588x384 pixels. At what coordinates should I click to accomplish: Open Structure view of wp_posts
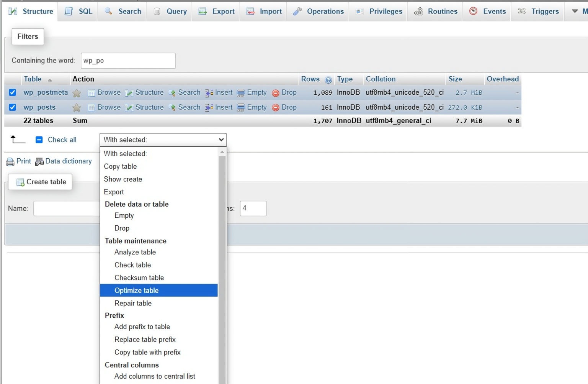point(149,107)
